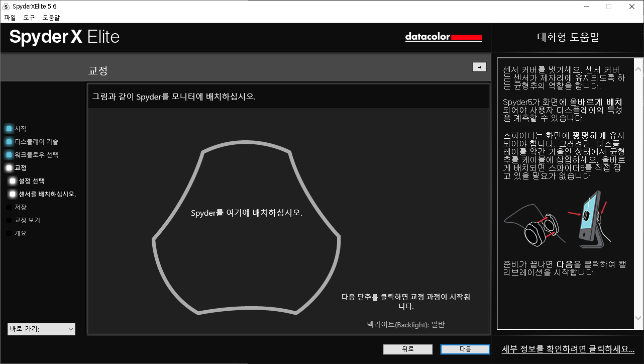Viewport: 644px width, 364px height.
Task: Start calibration with the 다음 button
Action: (465, 349)
